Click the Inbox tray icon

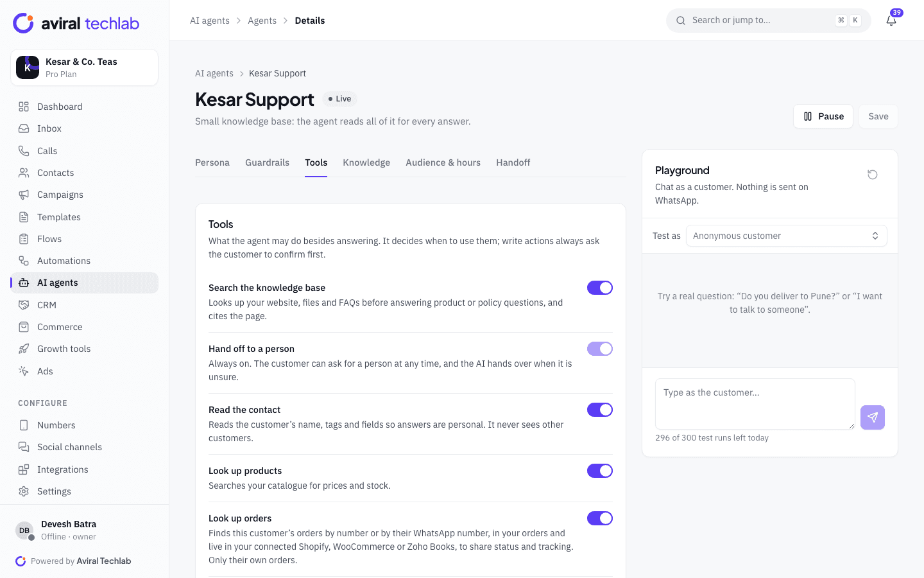(24, 128)
